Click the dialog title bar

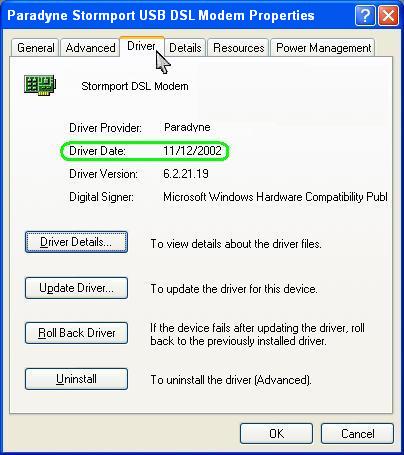coord(178,15)
